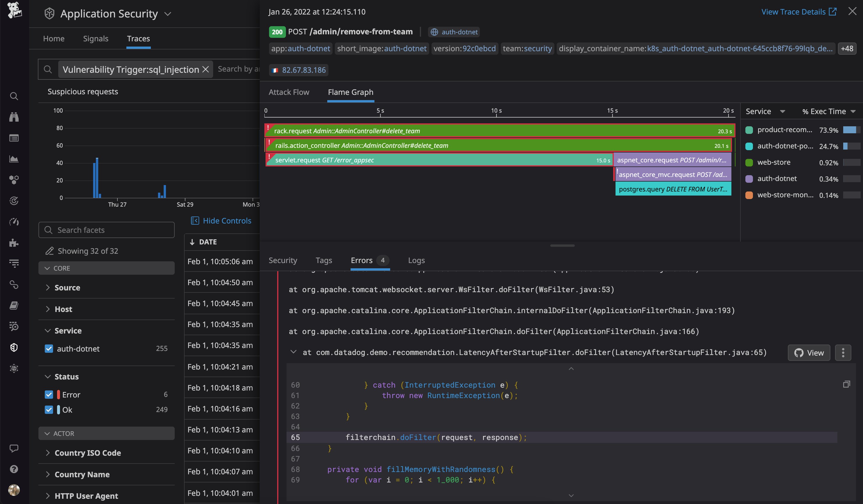Open the Security tab
Image resolution: width=863 pixels, height=504 pixels.
click(x=282, y=260)
